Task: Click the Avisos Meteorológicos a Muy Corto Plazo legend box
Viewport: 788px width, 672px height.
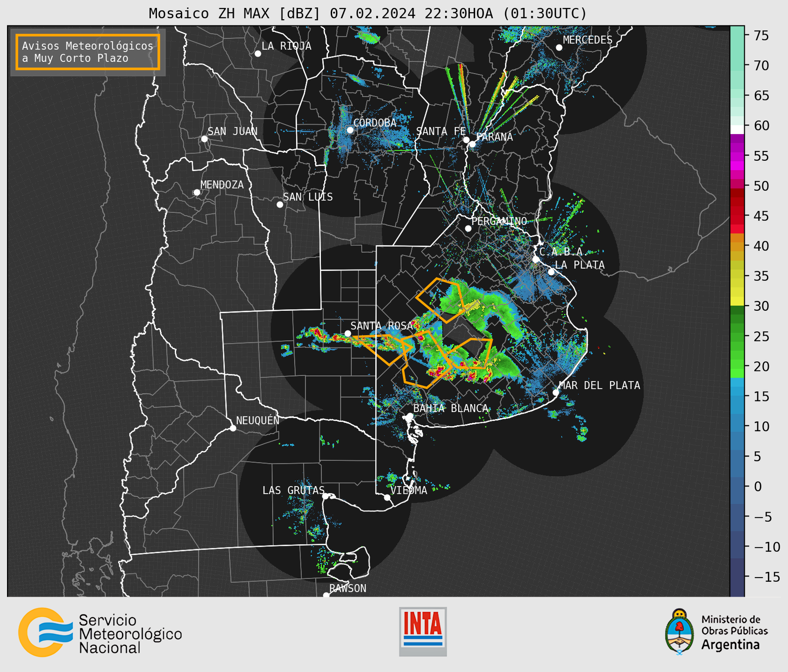Action: pyautogui.click(x=88, y=52)
